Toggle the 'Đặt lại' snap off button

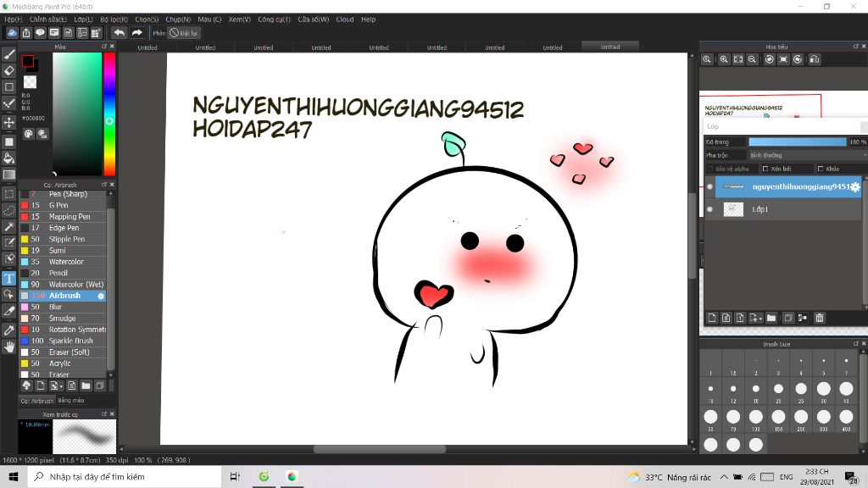184,33
